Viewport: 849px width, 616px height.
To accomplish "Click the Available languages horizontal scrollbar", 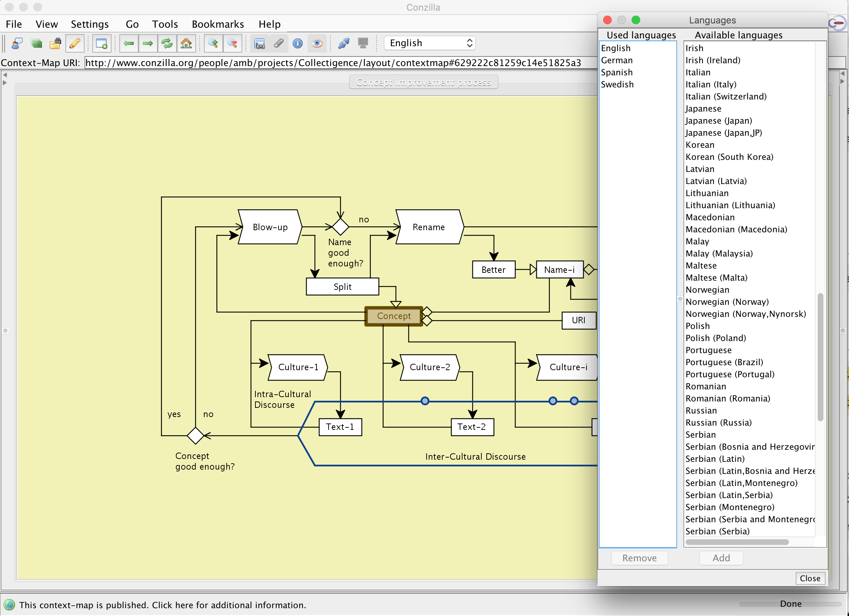I will [737, 542].
